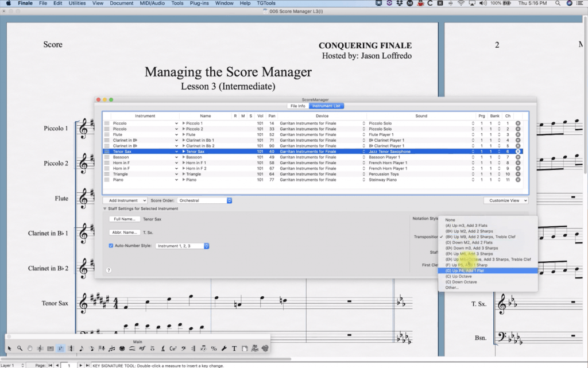The width and height of the screenshot is (588, 368).
Task: Open the Score Order Orchestral dropdown
Action: (x=204, y=200)
